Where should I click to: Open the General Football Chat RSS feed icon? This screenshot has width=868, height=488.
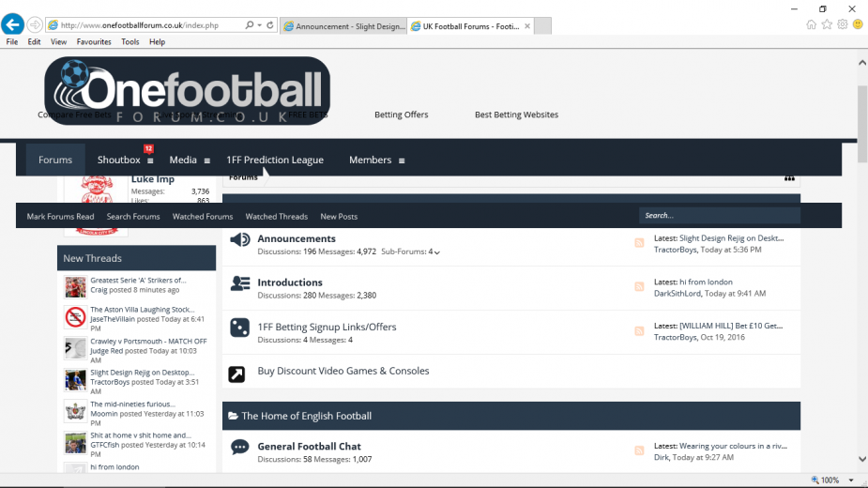point(639,450)
